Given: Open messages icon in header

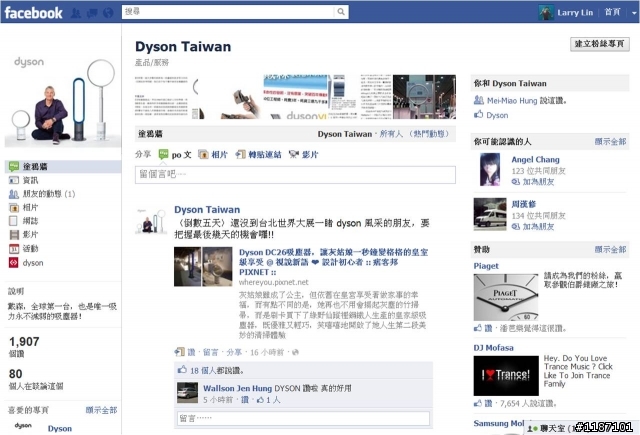Looking at the screenshot, I should coord(92,13).
